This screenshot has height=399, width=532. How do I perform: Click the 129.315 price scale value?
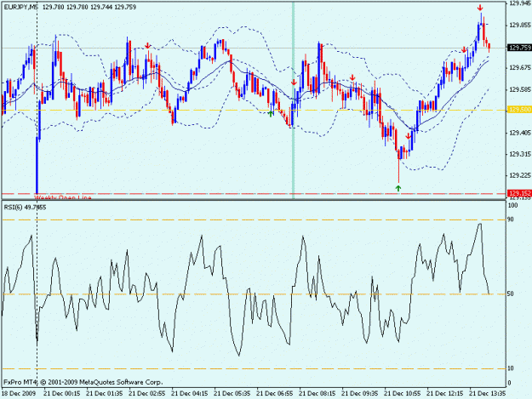pyautogui.click(x=519, y=154)
